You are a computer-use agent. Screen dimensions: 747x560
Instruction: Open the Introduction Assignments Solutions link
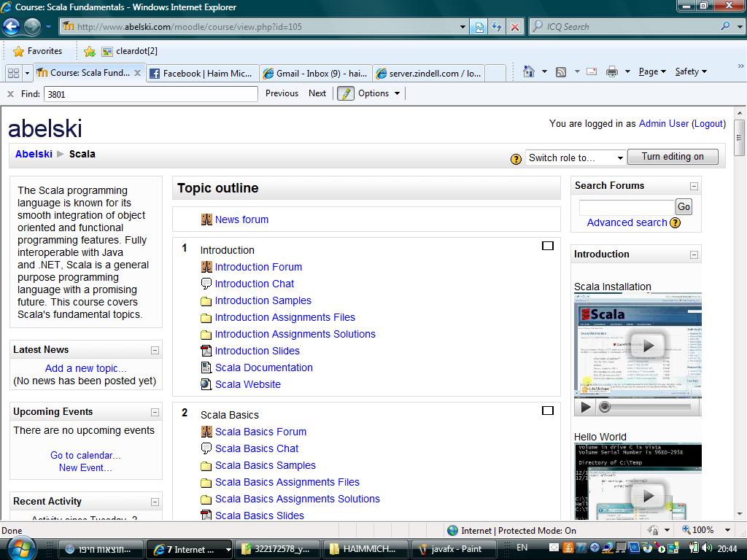[x=295, y=334]
